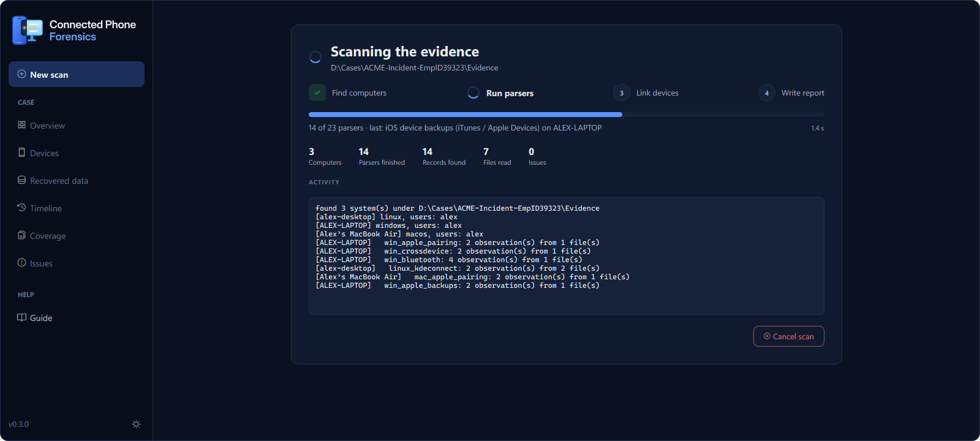
Task: Click the win_crossdevice log line
Action: pyautogui.click(x=453, y=251)
